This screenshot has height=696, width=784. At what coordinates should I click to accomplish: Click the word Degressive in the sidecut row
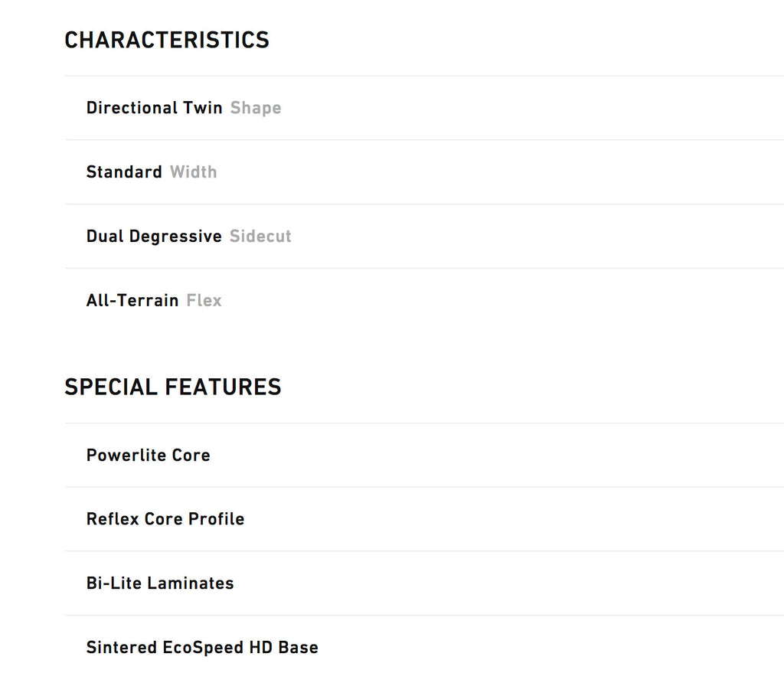point(175,237)
